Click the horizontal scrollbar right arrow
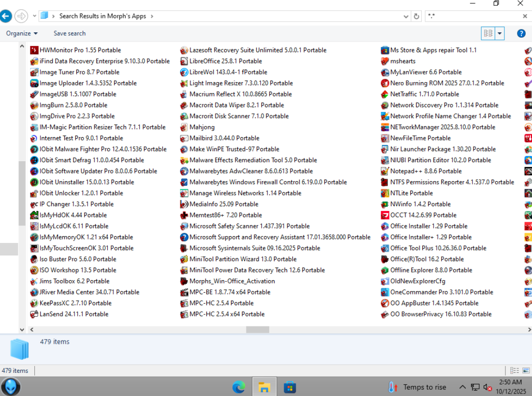Image resolution: width=532 pixels, height=396 pixels. [x=529, y=329]
